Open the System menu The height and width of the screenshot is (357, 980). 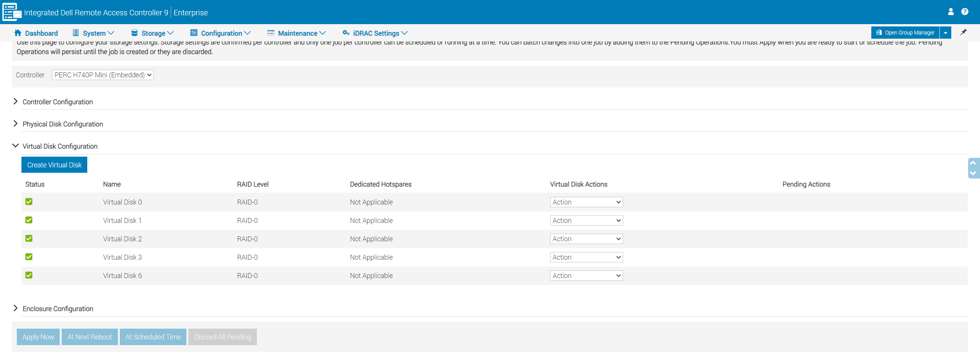coord(93,33)
